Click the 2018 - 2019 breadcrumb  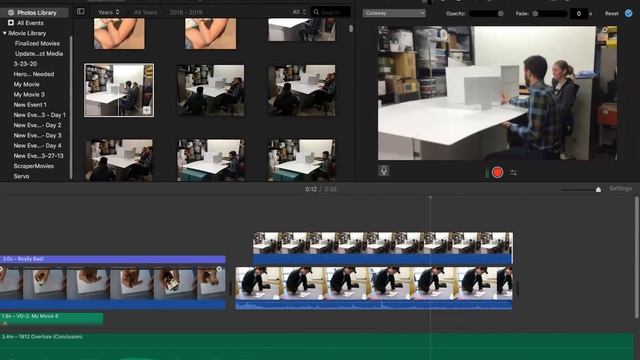coord(186,12)
